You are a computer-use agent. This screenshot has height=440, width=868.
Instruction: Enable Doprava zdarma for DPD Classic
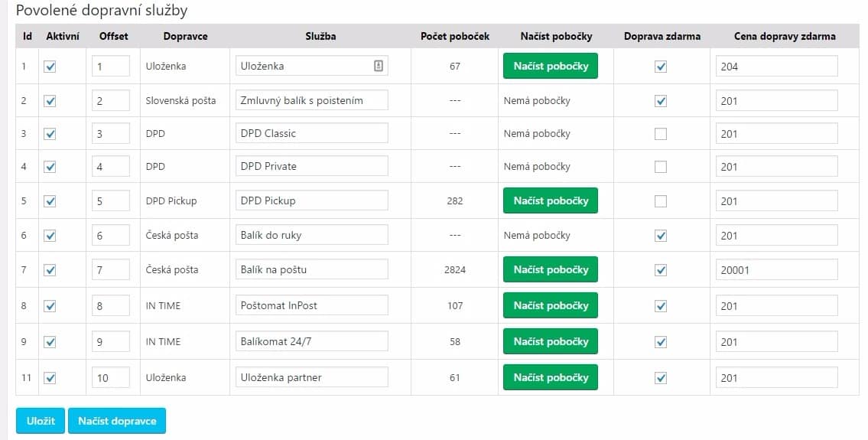[662, 134]
